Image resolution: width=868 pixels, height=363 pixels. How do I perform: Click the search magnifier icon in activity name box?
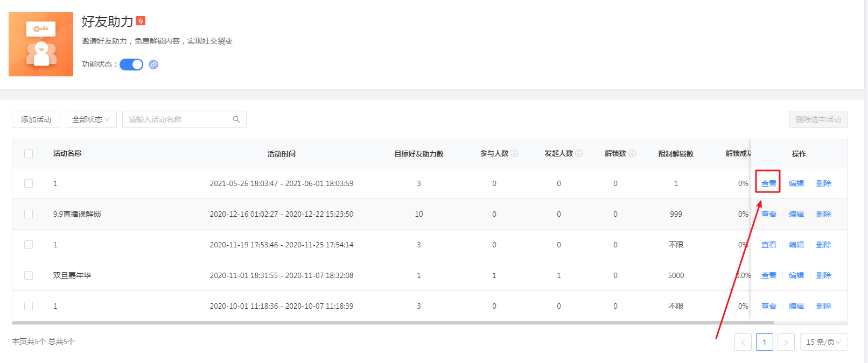236,119
